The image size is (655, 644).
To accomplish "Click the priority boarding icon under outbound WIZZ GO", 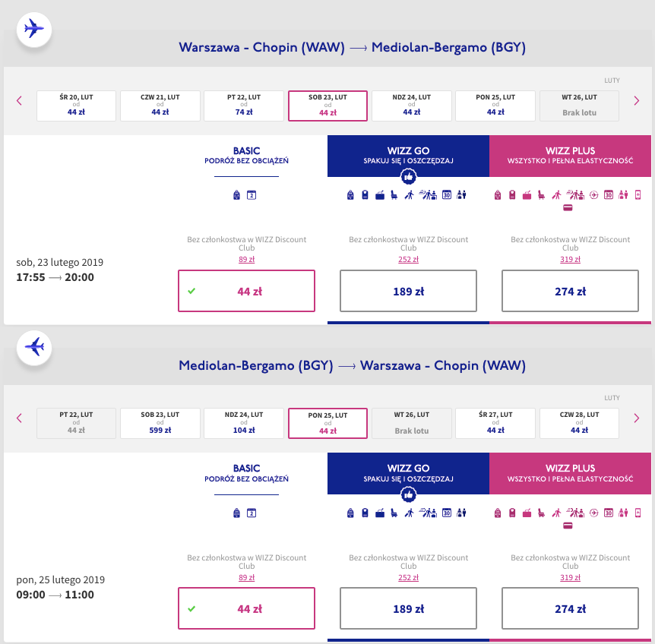I will coord(409,195).
